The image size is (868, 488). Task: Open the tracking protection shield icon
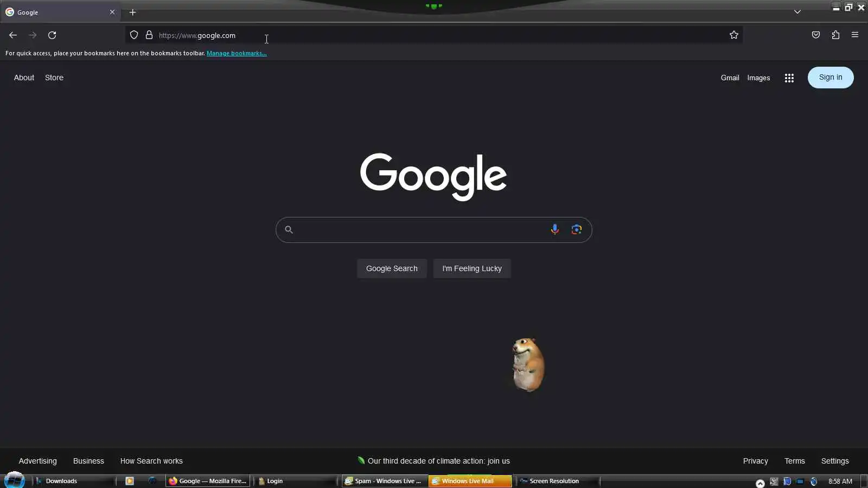[x=134, y=35]
